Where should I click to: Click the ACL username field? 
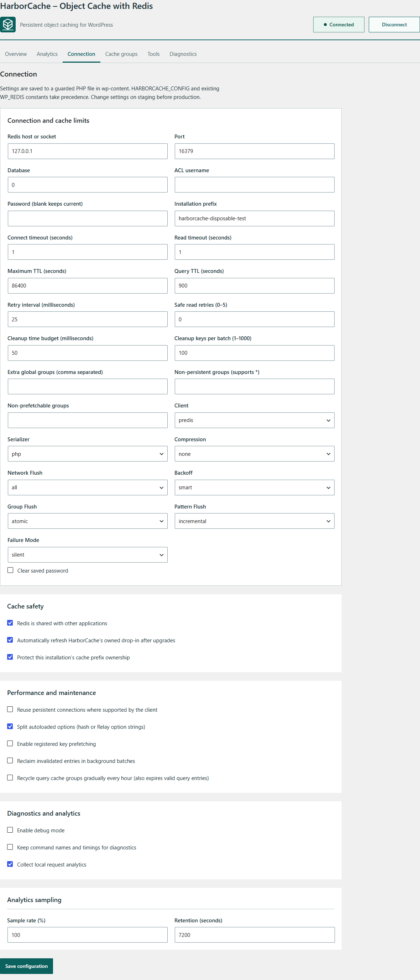(254, 185)
